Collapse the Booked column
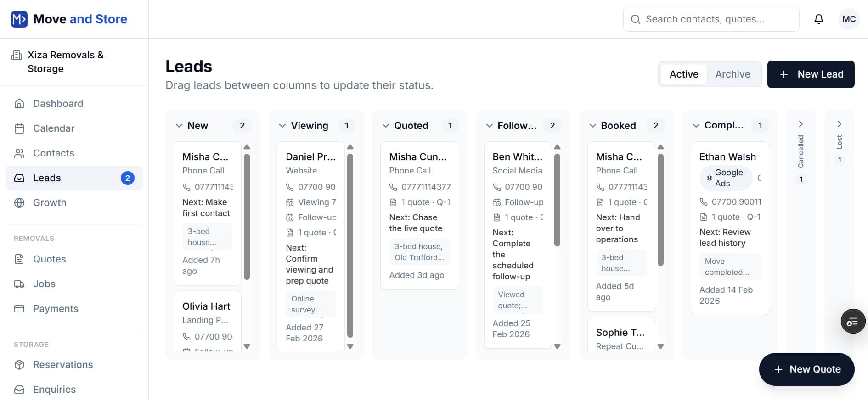868x401 pixels. point(592,125)
